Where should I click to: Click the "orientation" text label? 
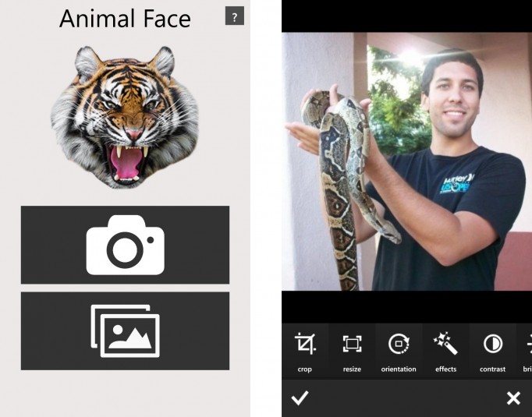[x=399, y=369]
